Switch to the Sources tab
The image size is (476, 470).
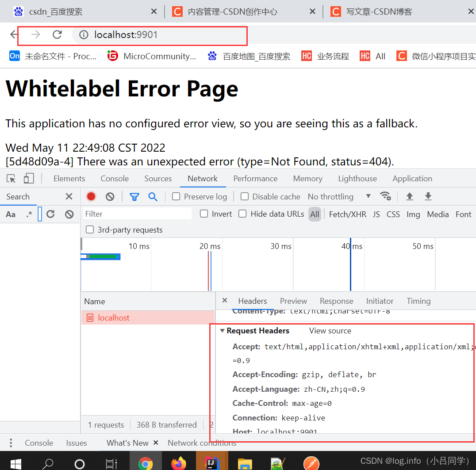pyautogui.click(x=158, y=179)
